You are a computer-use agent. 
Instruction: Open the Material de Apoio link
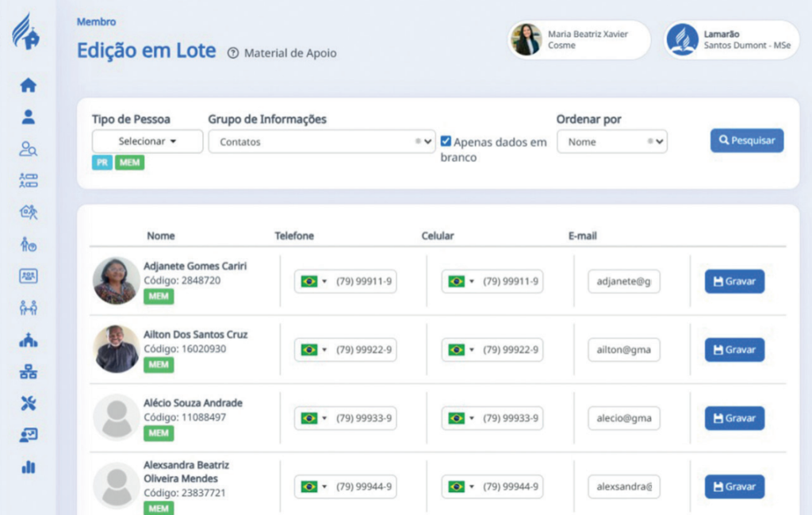pyautogui.click(x=290, y=53)
